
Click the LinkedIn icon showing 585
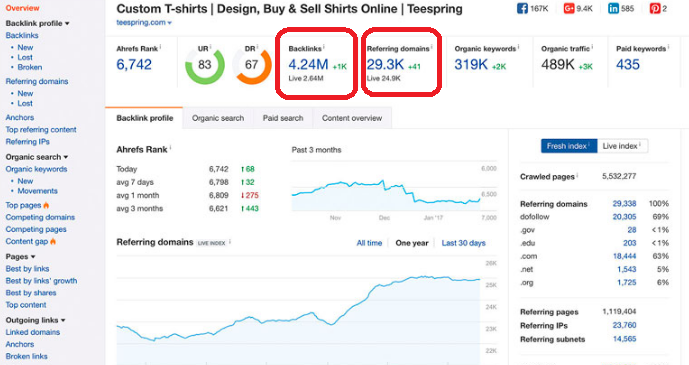(613, 8)
